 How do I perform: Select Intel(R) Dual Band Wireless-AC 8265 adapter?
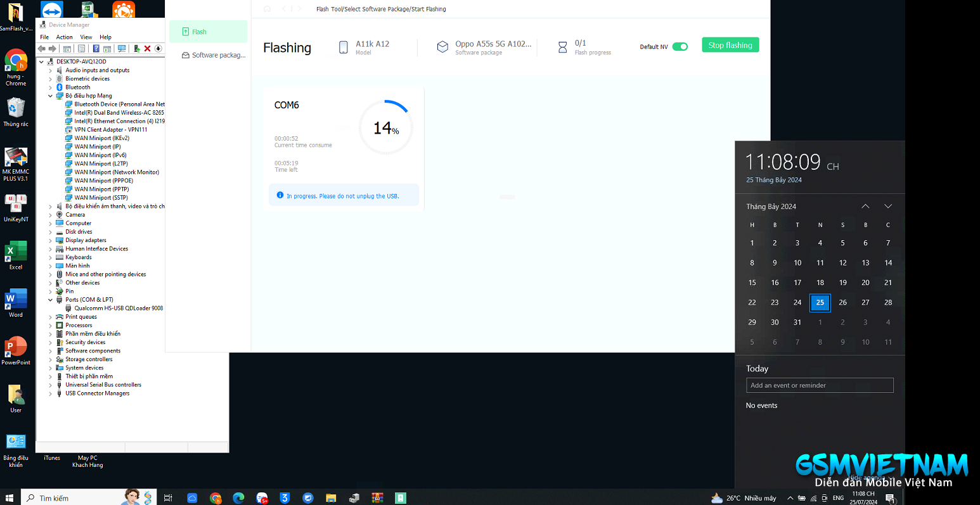[119, 113]
